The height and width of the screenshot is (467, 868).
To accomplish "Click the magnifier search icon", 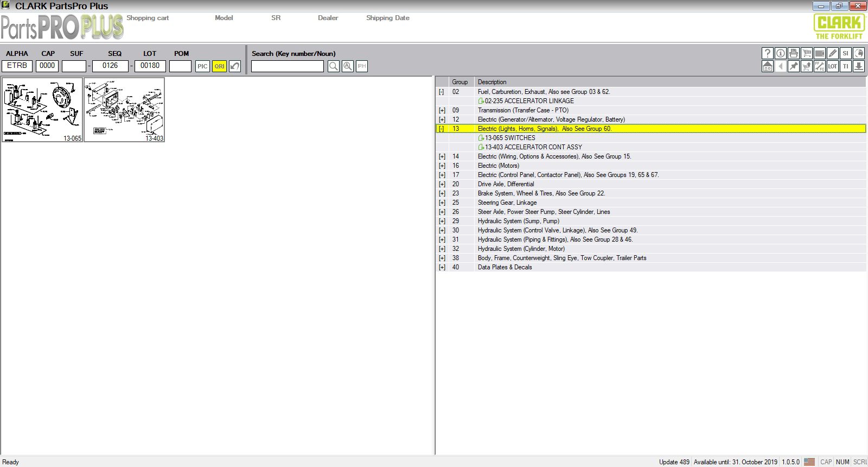I will click(334, 66).
